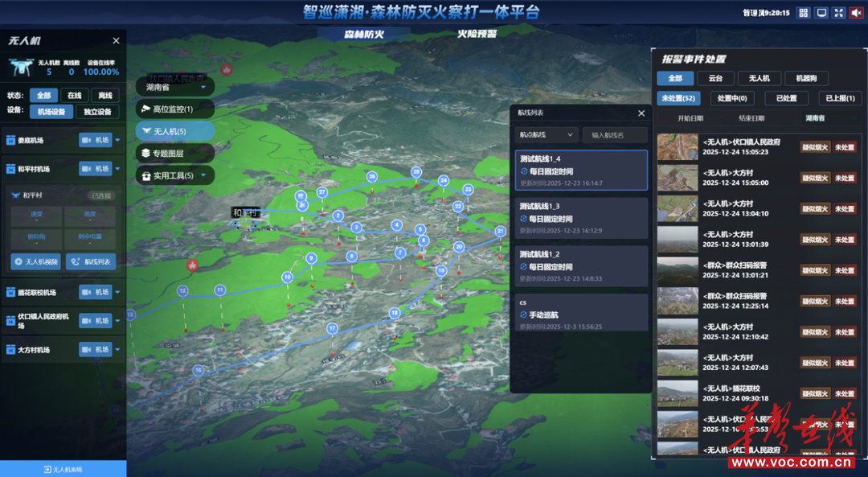Expand the 实用工具(5) map menu

coord(174,175)
